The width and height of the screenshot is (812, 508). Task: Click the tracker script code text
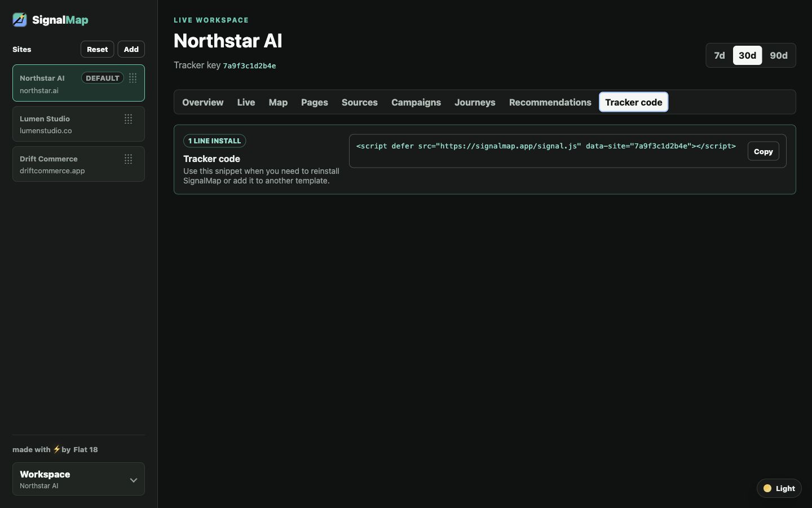pos(546,146)
